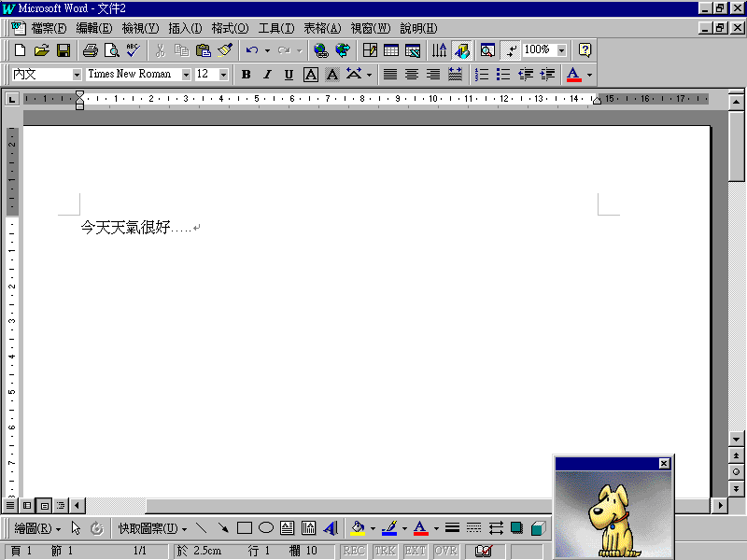The width and height of the screenshot is (747, 560).
Task: Run the spelling check tool
Action: pyautogui.click(x=134, y=50)
